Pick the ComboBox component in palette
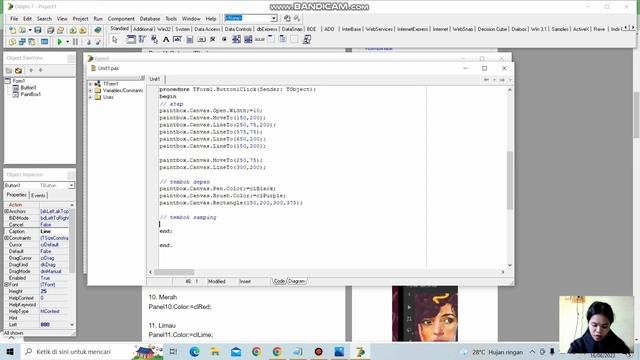This screenshot has width=640, height=360. click(248, 39)
